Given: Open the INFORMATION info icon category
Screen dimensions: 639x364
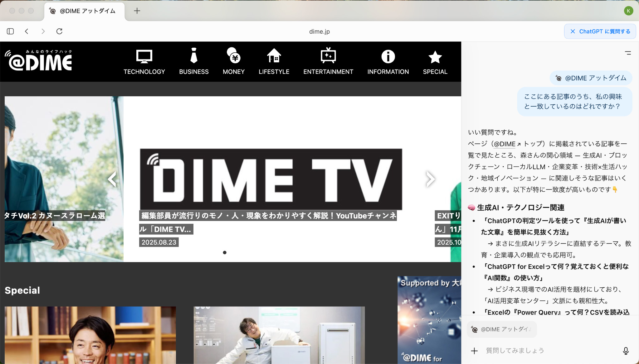Looking at the screenshot, I should (388, 56).
